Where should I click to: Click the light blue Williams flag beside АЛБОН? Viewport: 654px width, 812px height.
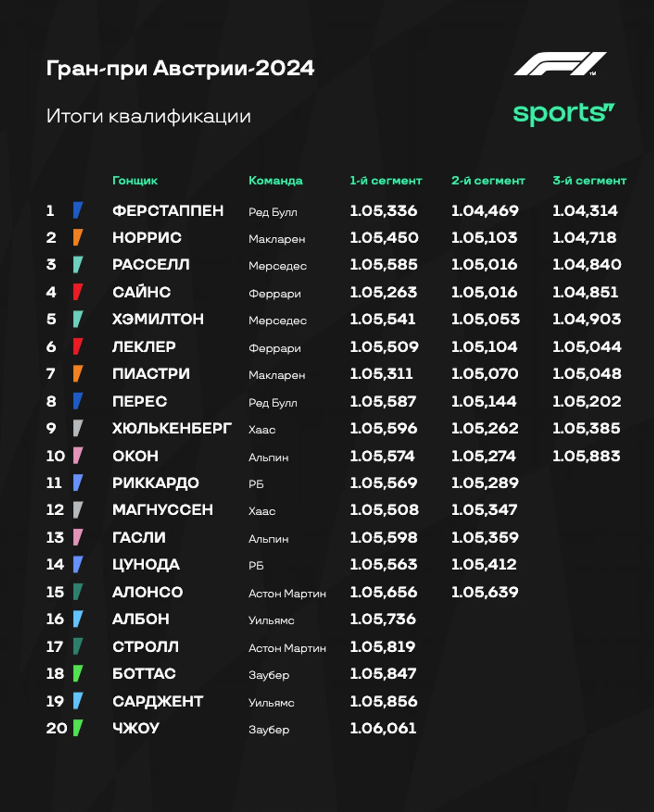click(x=78, y=619)
